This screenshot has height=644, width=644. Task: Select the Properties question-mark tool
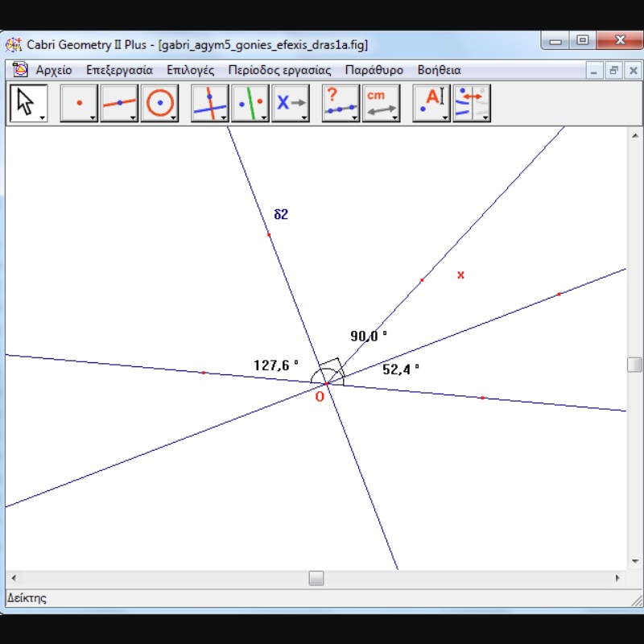341,103
